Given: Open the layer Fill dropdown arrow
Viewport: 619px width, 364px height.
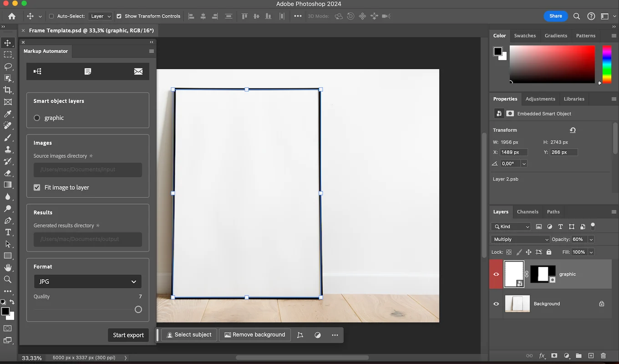Looking at the screenshot, I should [591, 252].
